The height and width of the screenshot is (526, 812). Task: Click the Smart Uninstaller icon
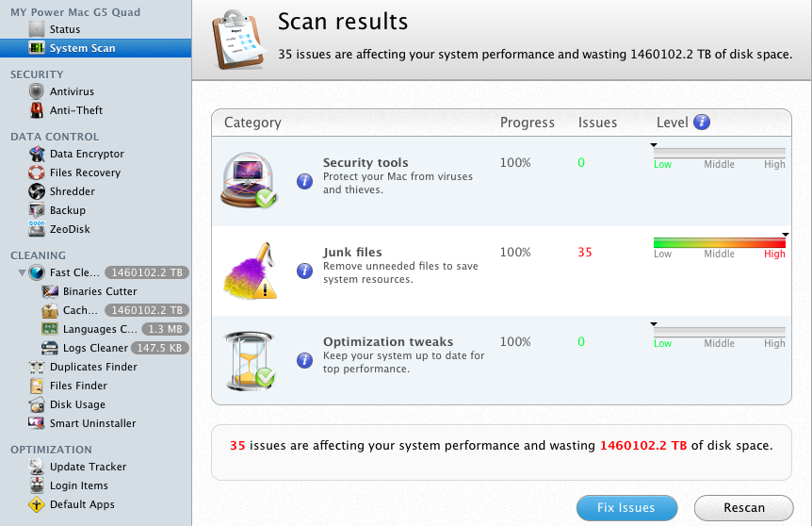[x=37, y=423]
